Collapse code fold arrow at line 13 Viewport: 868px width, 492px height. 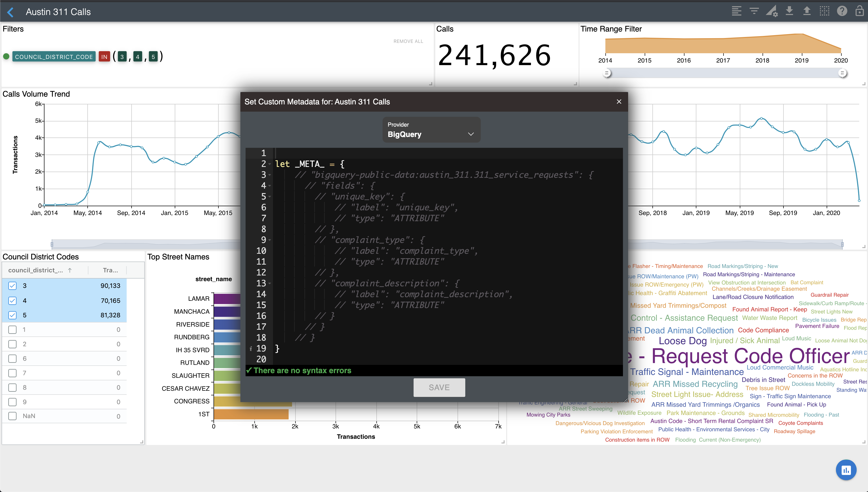(270, 283)
